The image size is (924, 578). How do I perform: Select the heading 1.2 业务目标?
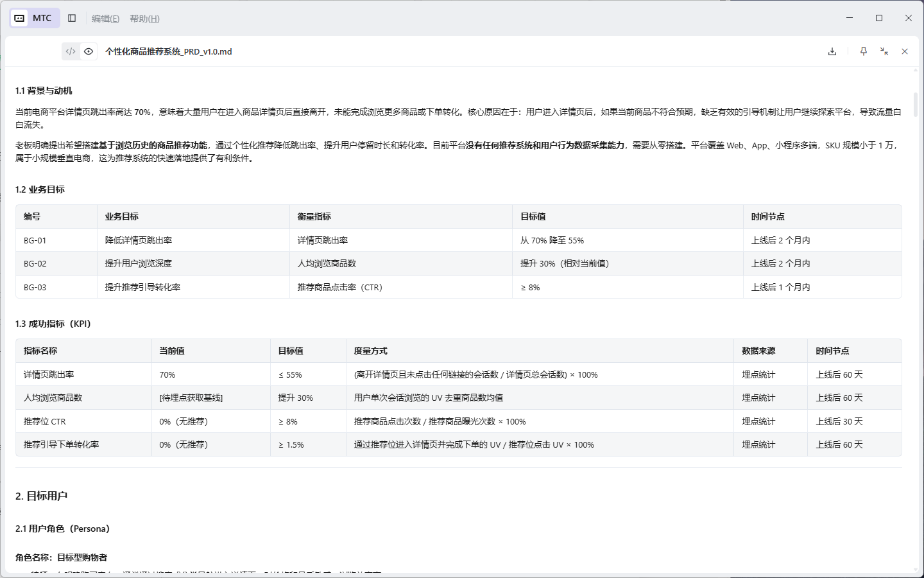pyautogui.click(x=40, y=189)
